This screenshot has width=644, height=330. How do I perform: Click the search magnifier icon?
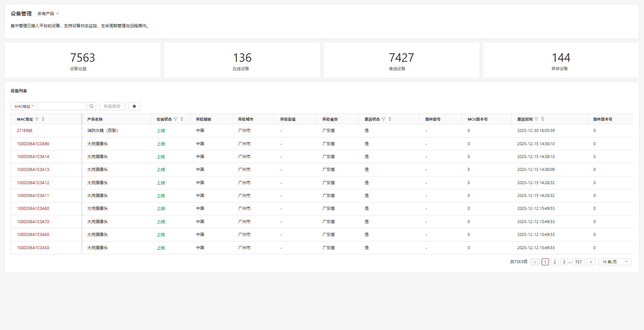(91, 106)
